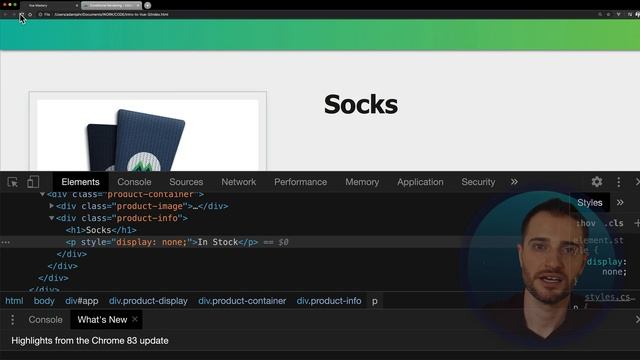Close the second browser tab
Image resolution: width=640 pixels, height=360 pixels.
pos(138,6)
